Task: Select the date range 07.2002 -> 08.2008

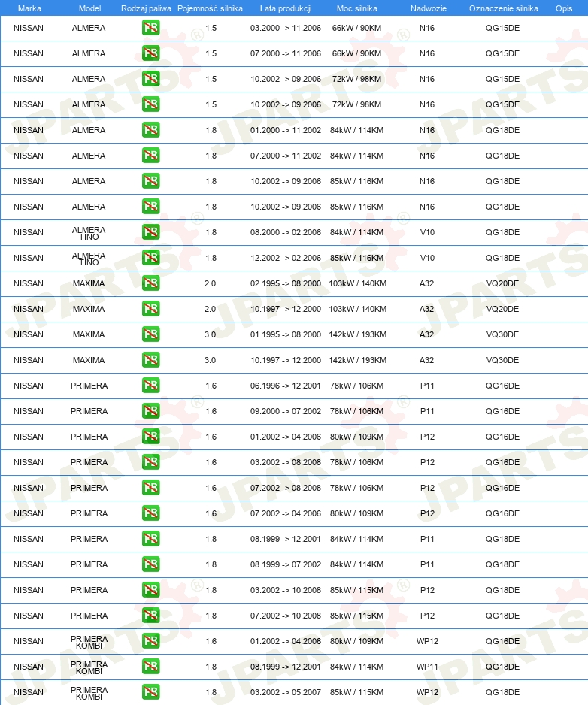Action: point(286,488)
